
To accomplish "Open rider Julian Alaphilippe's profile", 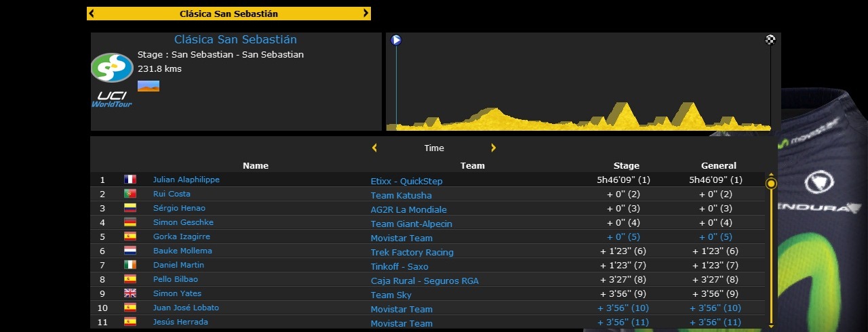I will coord(186,180).
